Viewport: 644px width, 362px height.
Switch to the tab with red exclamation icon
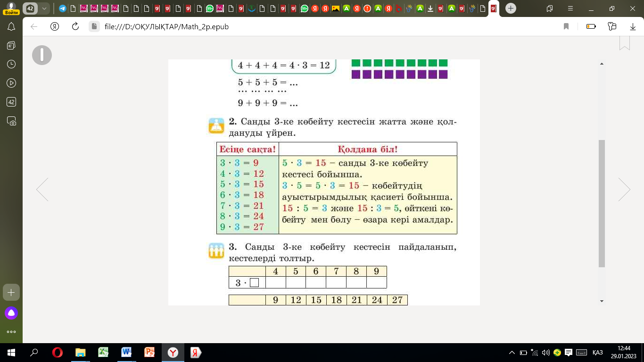click(367, 8)
